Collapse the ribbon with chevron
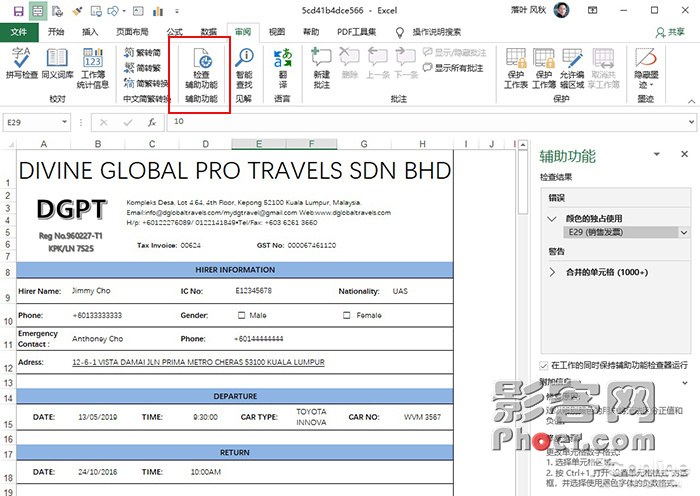Viewport: 700px width, 496px height. tap(691, 101)
